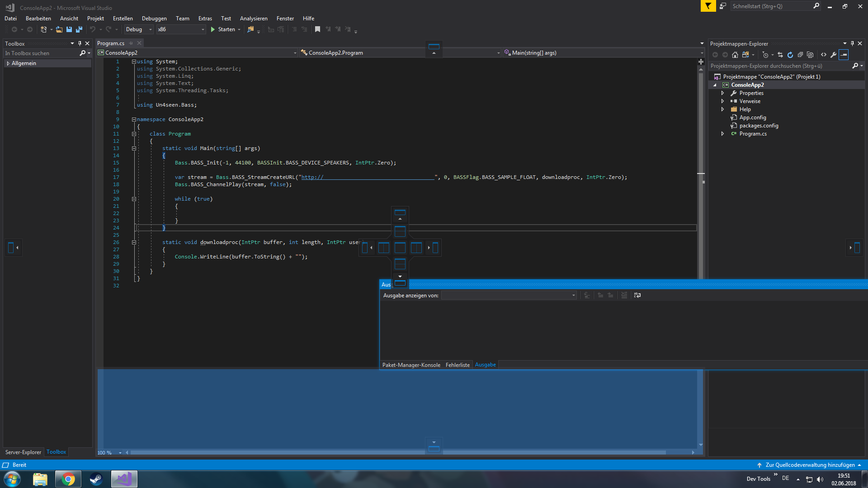Click the bookmark toggle icon in toolbar
This screenshot has height=488, width=868.
[x=317, y=29]
